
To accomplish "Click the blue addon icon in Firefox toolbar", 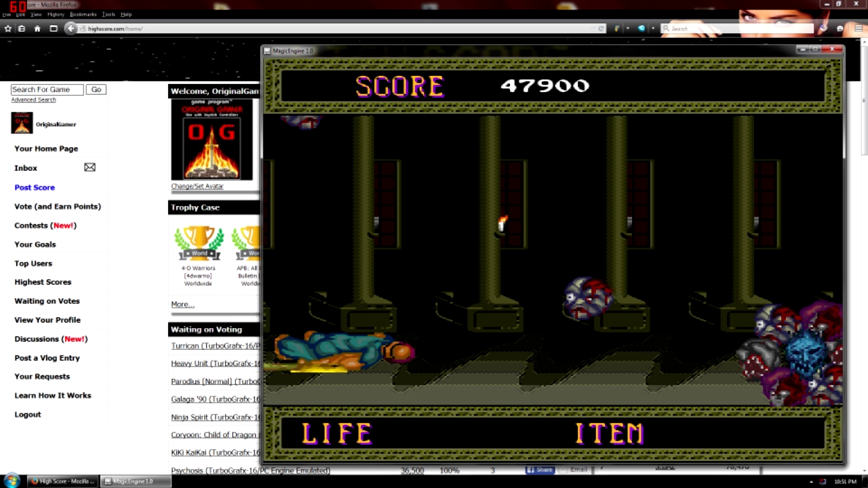I will 641,28.
